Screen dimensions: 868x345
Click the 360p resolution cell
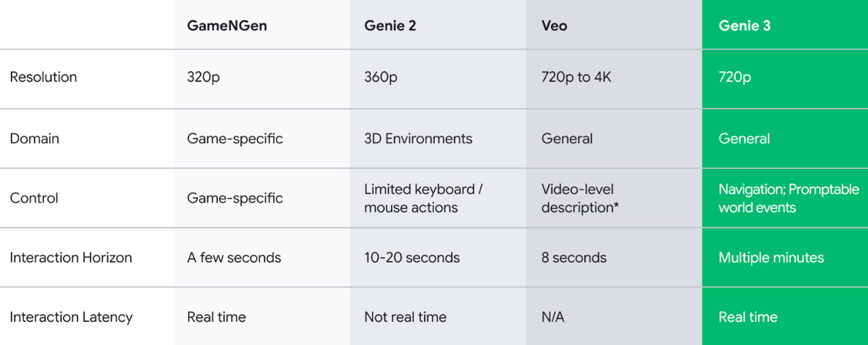click(x=380, y=77)
